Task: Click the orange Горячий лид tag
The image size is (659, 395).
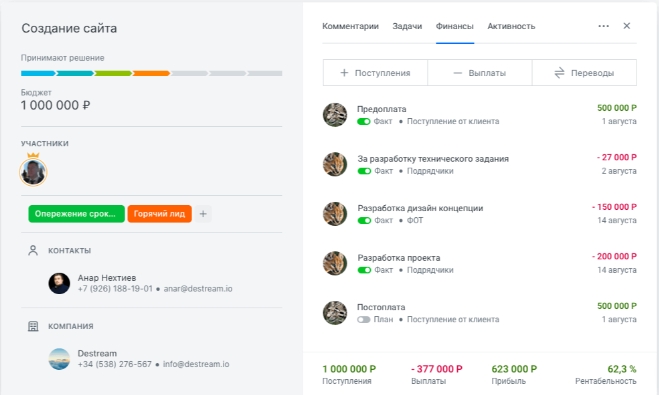Action: pyautogui.click(x=160, y=214)
